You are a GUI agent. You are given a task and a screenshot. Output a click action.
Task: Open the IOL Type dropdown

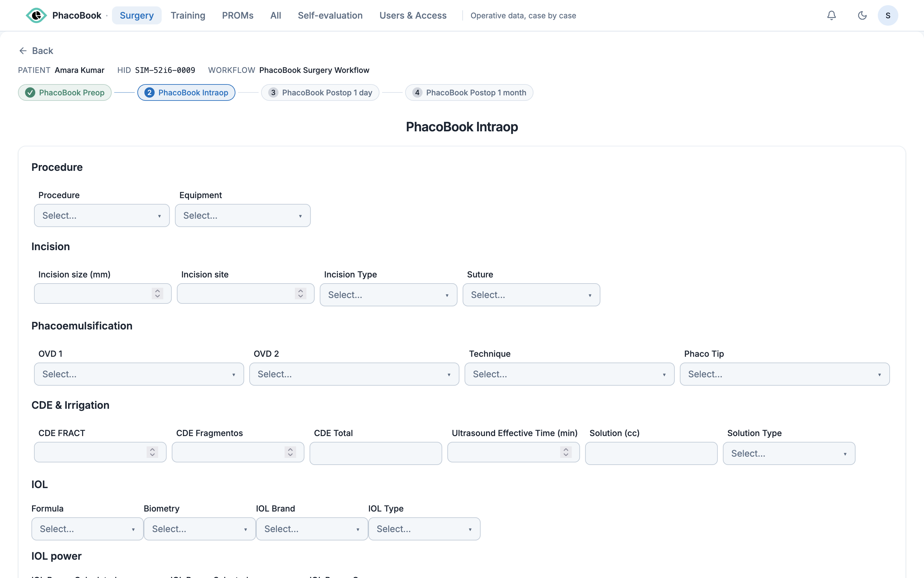click(424, 529)
